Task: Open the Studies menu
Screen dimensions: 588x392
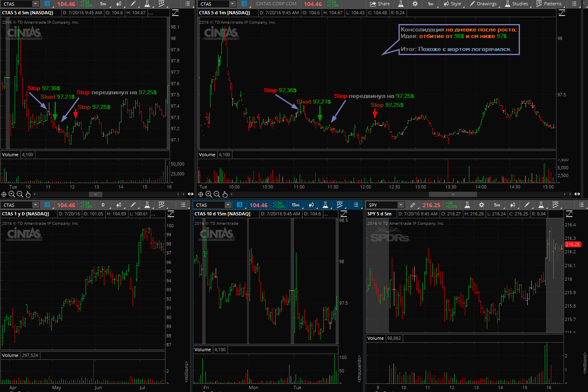Action: 516,4
